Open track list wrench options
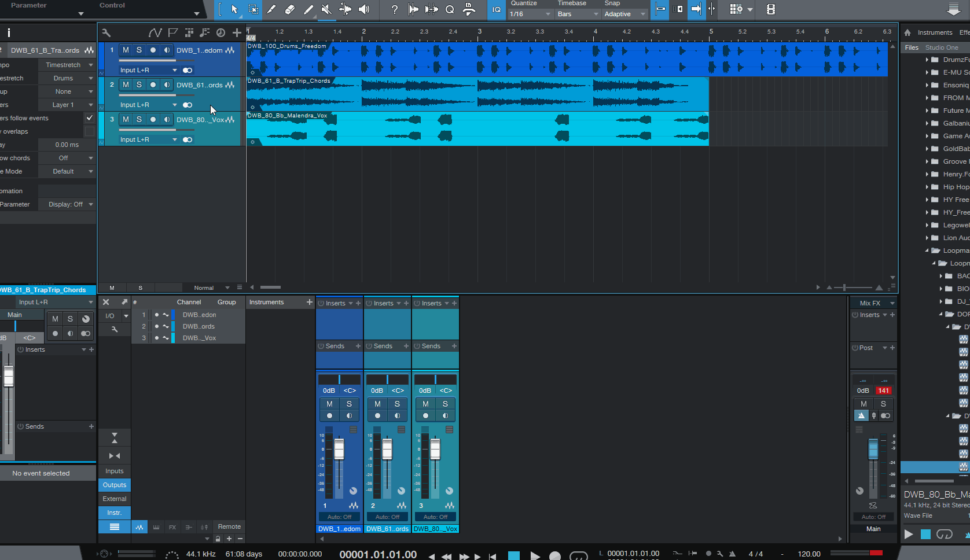The height and width of the screenshot is (560, 970). pyautogui.click(x=106, y=33)
